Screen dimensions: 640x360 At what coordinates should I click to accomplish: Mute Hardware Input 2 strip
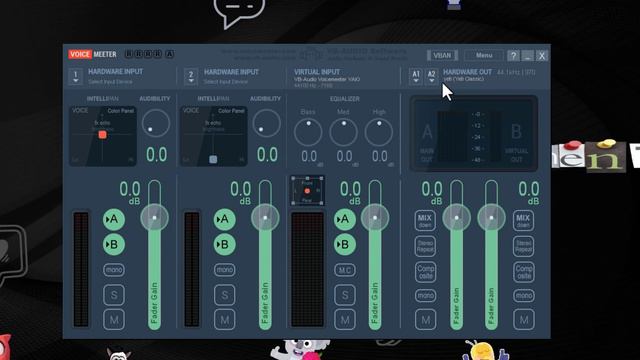tap(224, 320)
